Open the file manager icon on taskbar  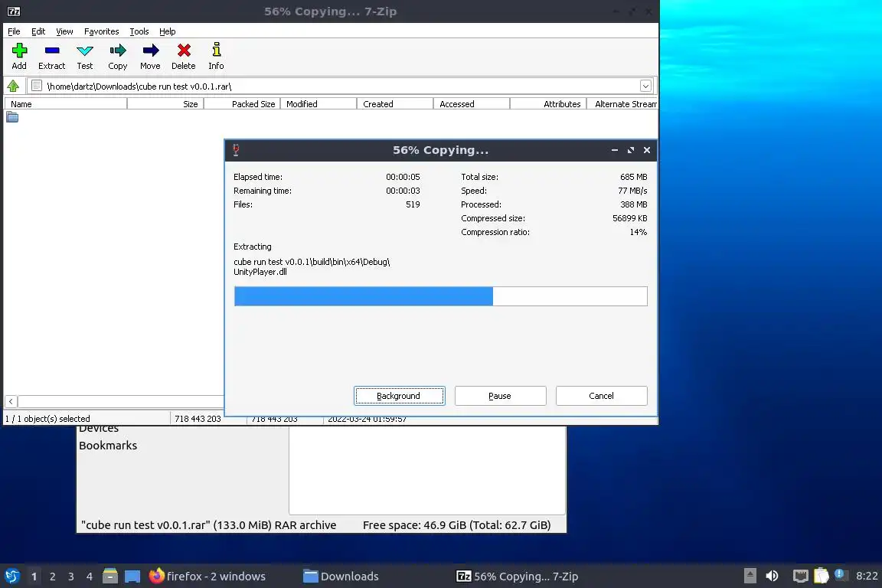110,577
